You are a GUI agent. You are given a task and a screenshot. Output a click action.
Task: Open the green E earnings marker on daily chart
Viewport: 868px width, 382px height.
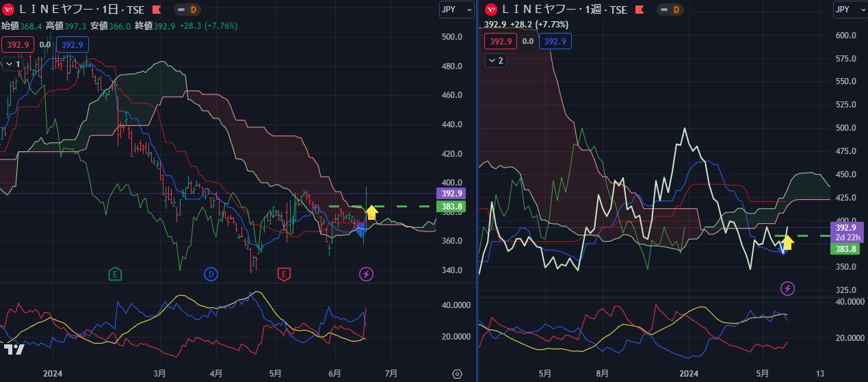(x=115, y=275)
